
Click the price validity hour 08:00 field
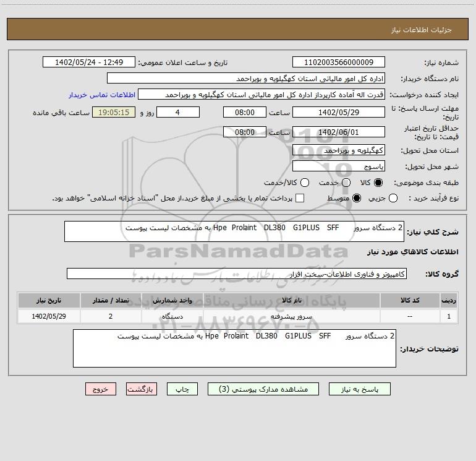click(245, 132)
